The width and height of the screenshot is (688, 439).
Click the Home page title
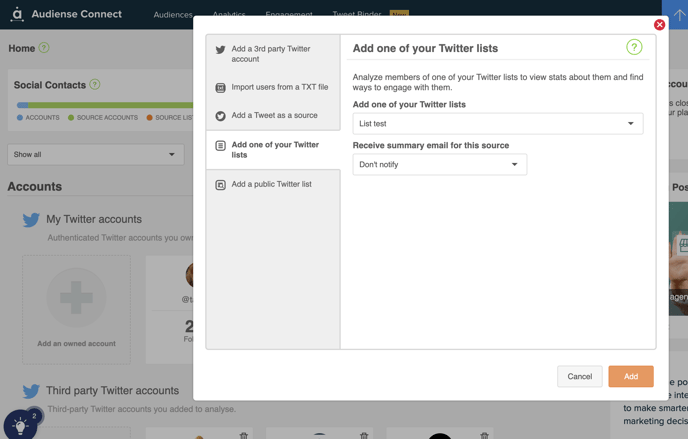(x=22, y=48)
